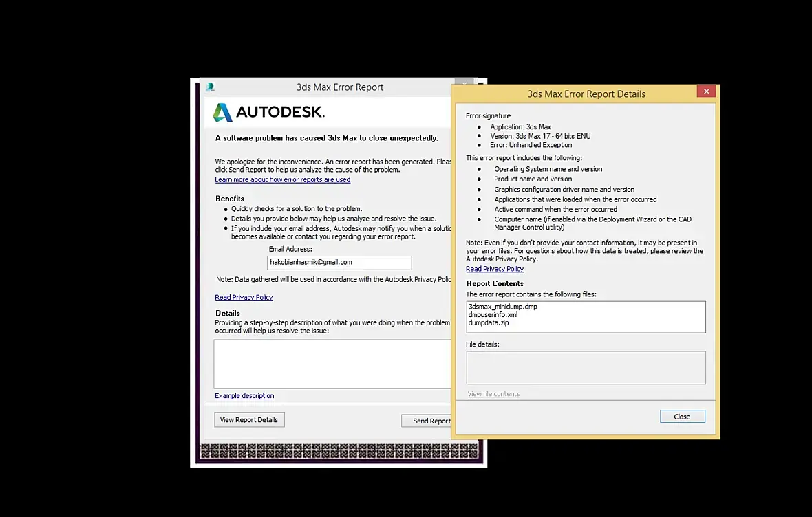Close the 3ds Max Error Report Details window
This screenshot has height=517, width=812.
point(706,91)
